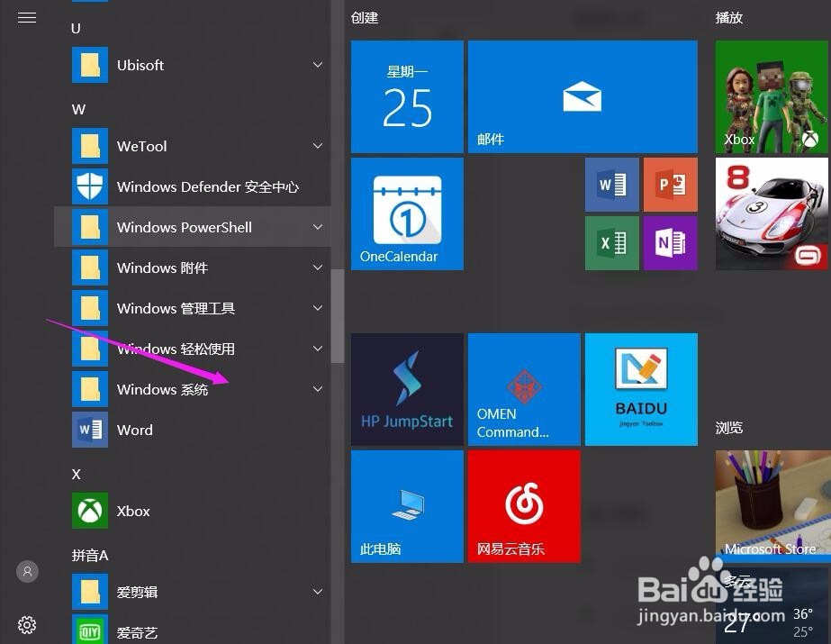Open the OneCalendar tile
831x644 pixels.
click(407, 213)
